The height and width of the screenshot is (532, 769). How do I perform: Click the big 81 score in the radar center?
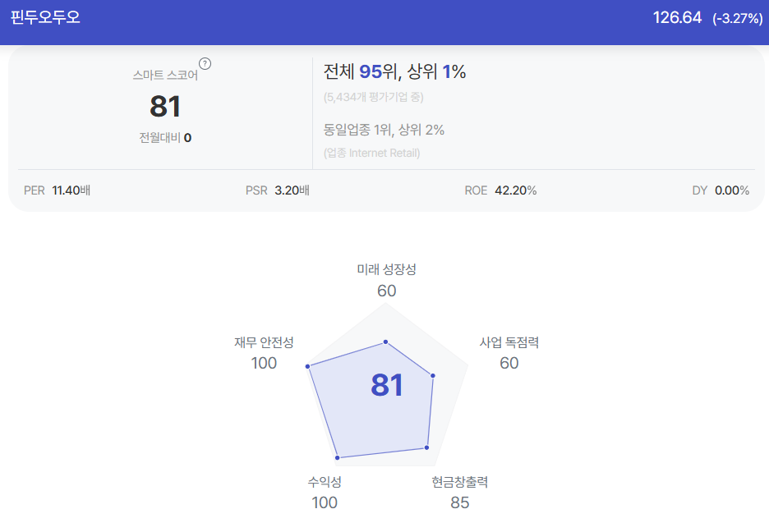point(387,385)
